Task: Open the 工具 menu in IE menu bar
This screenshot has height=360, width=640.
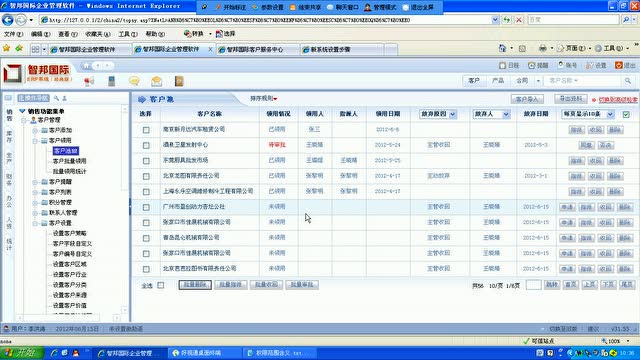Action: point(128,34)
